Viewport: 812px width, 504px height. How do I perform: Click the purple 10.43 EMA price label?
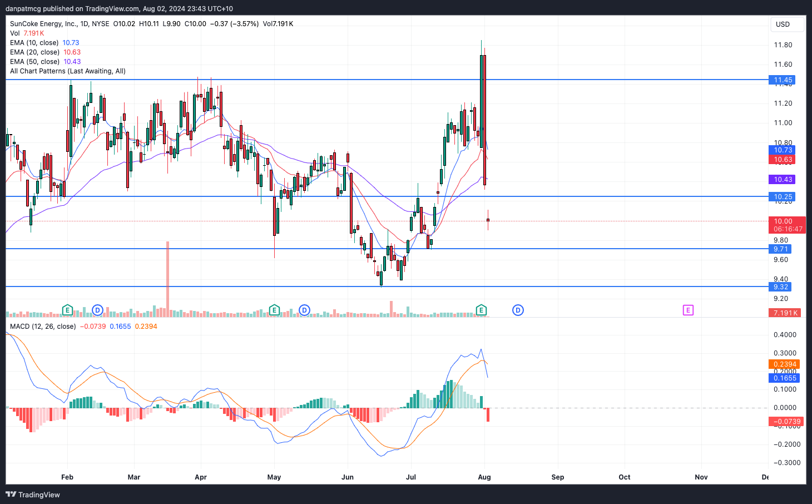pos(783,179)
